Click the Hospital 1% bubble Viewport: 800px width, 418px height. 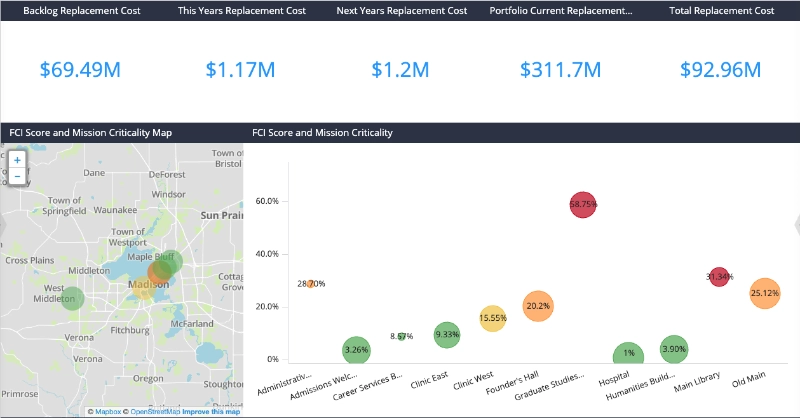pos(628,353)
